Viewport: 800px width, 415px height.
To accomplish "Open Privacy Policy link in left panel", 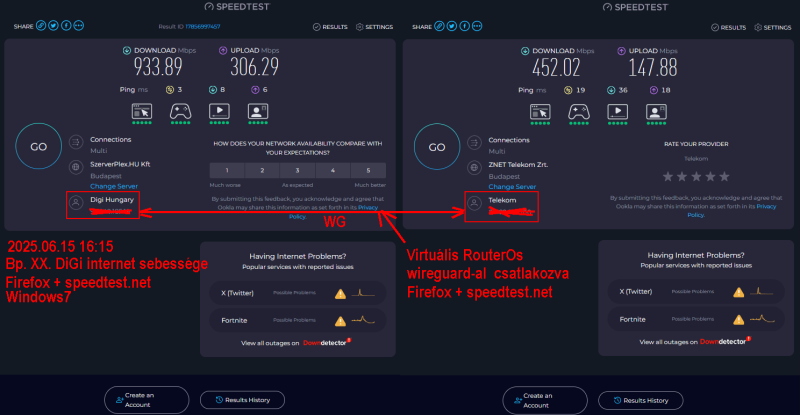I will point(368,207).
